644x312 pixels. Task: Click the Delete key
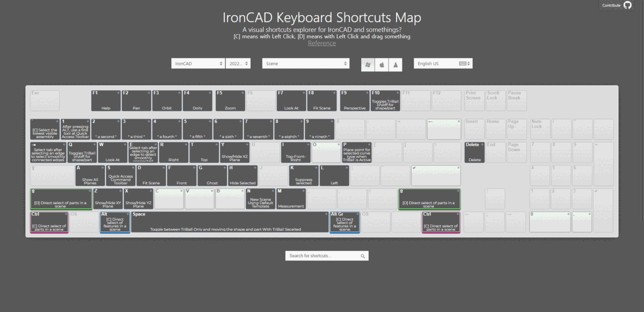[x=474, y=153]
